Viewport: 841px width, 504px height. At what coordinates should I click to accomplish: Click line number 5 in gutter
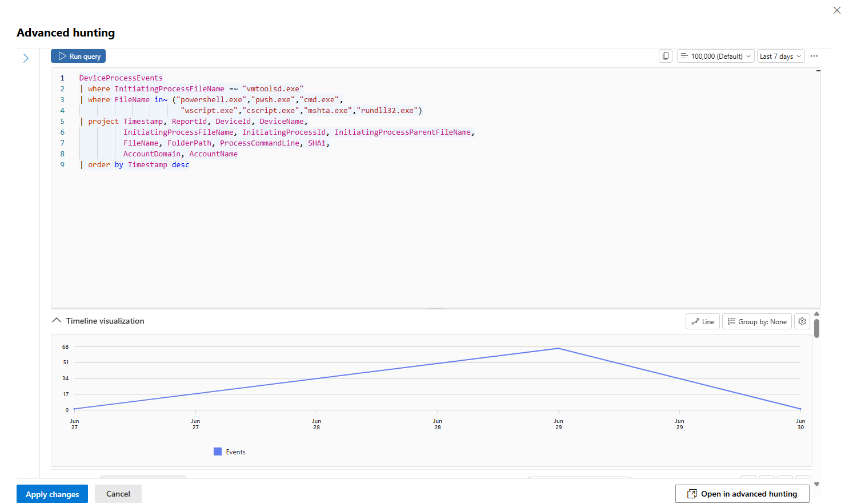pyautogui.click(x=62, y=121)
